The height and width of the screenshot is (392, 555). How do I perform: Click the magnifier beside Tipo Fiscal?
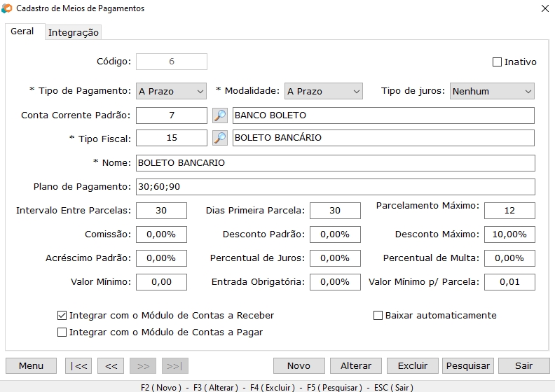pos(220,138)
